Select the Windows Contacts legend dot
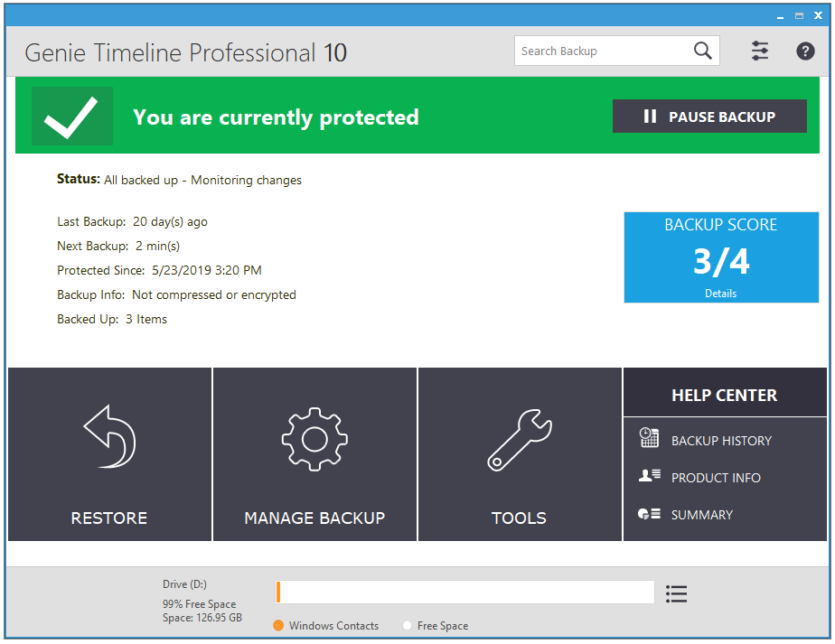 coord(278,625)
